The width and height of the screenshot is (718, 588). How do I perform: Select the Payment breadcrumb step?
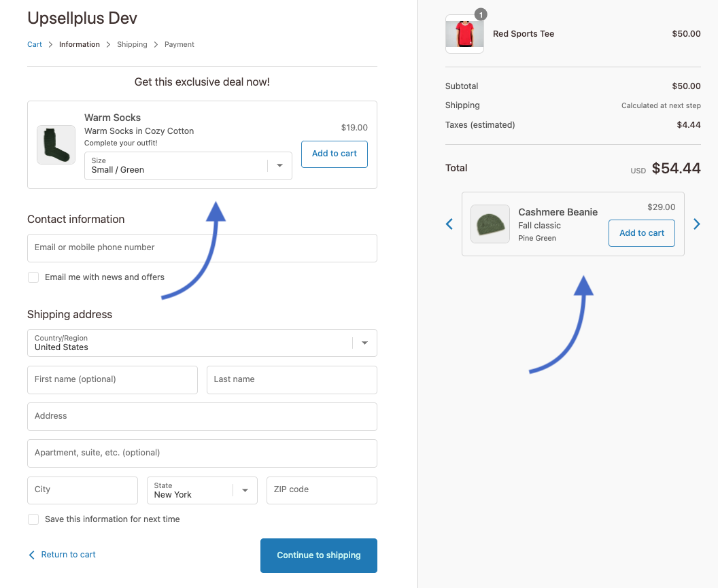coord(179,44)
